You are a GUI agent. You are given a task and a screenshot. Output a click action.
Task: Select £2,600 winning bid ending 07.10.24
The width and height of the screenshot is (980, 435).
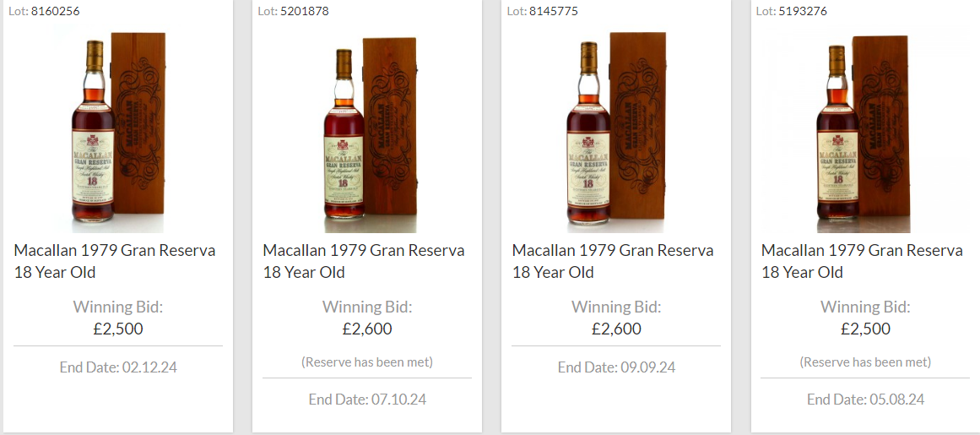(367, 329)
